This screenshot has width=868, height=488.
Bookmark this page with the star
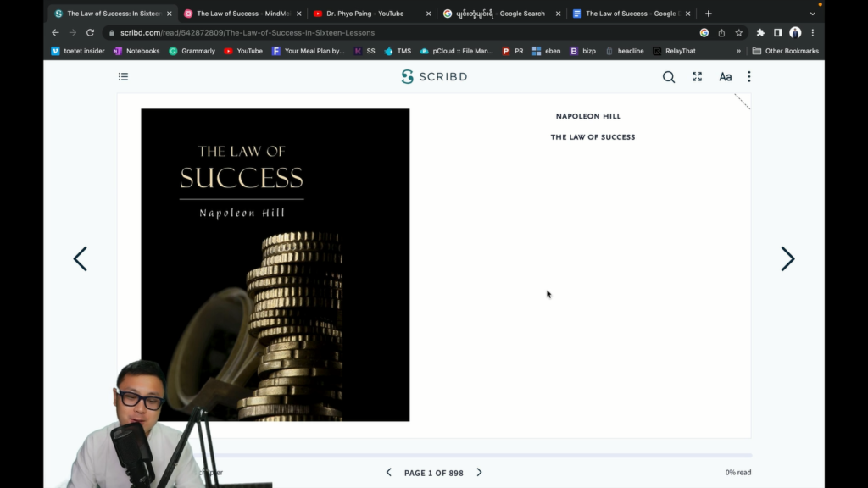pyautogui.click(x=738, y=33)
